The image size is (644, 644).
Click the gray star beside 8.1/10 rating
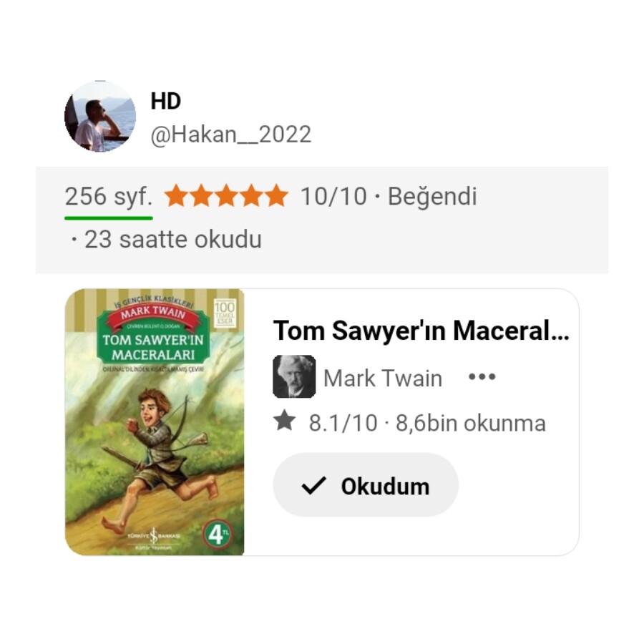285,421
